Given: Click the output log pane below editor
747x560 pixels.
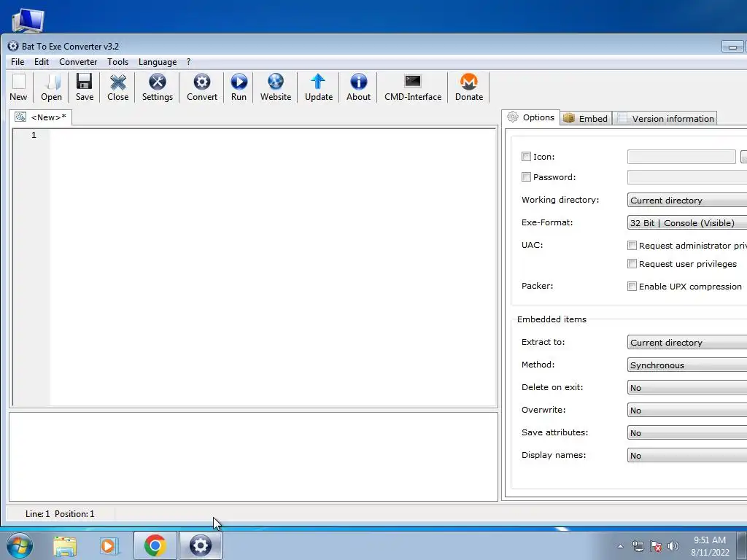Looking at the screenshot, I should 253,456.
